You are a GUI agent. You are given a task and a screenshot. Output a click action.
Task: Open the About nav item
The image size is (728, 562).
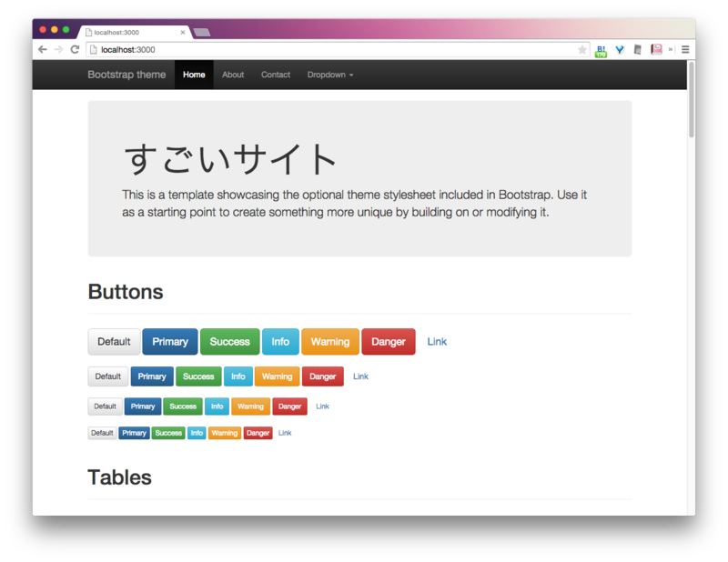pos(233,75)
